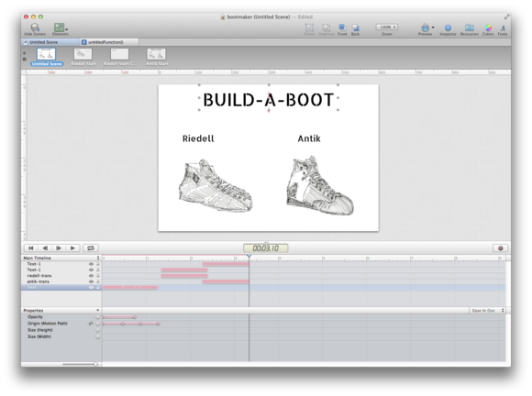The height and width of the screenshot is (396, 532).
Task: Select the Antik boot sketch image
Action: (320, 185)
